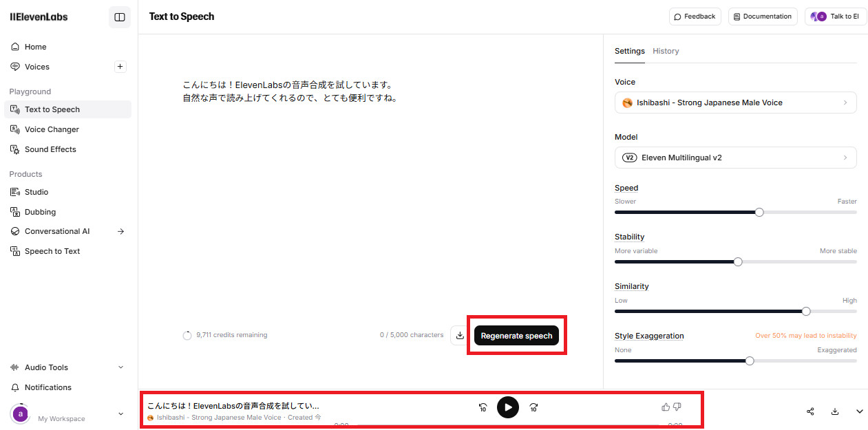Click the Similarity label
868x430 pixels.
tap(632, 286)
